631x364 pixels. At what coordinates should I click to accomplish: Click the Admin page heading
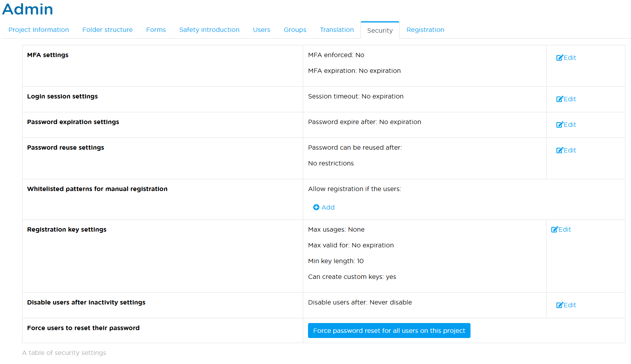[x=28, y=9]
